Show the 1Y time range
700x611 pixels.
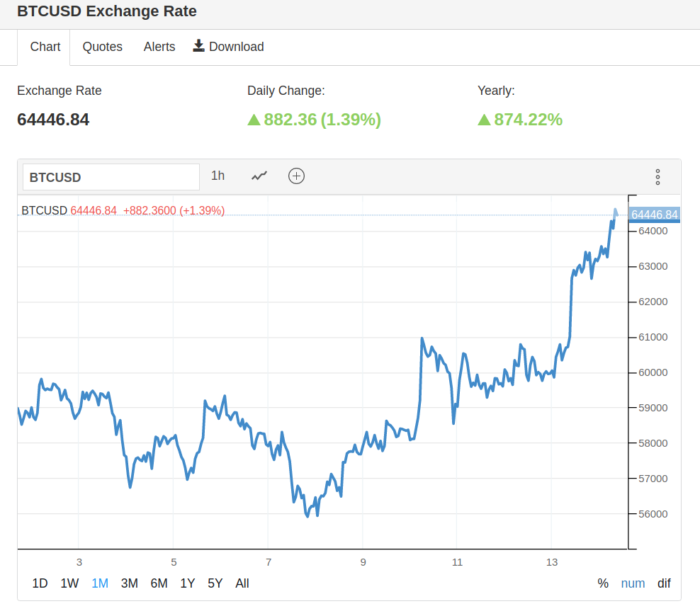coord(187,583)
